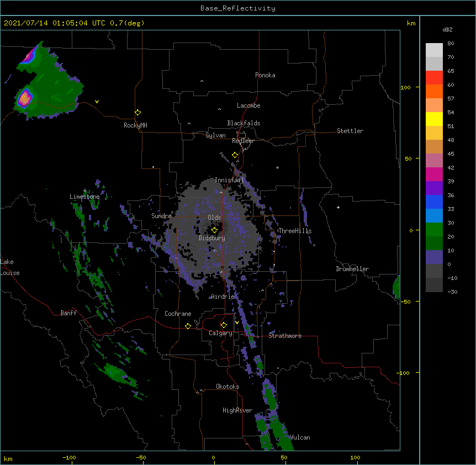Click the Olds town label
The height and width of the screenshot is (465, 476).
point(214,218)
